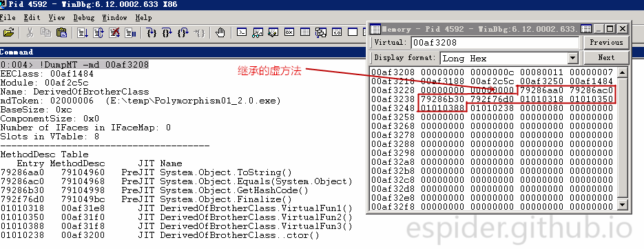Expand the Display format Long Hex dropdown
Image resolution: width=644 pixels, height=249 pixels.
click(x=573, y=59)
